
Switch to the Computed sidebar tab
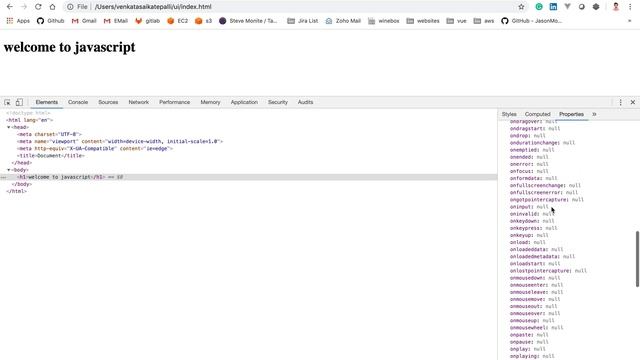click(538, 114)
